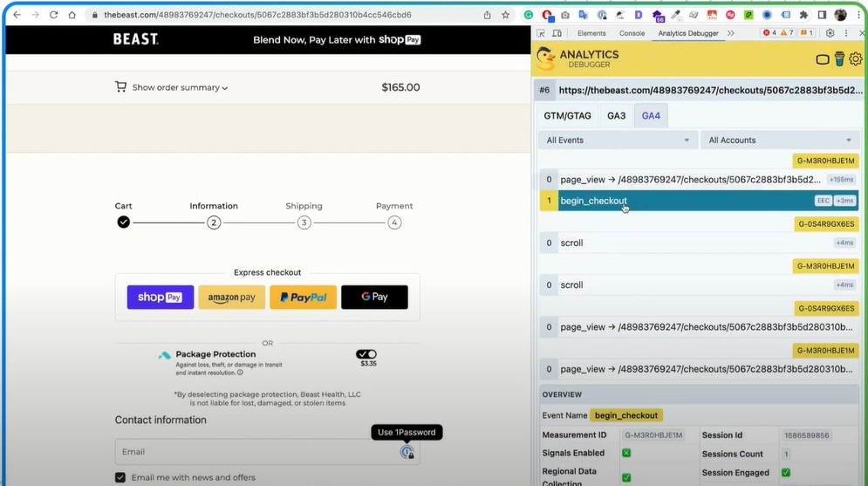Click the Cart step in checkout progress
This screenshot has width=868, height=486.
(x=124, y=222)
